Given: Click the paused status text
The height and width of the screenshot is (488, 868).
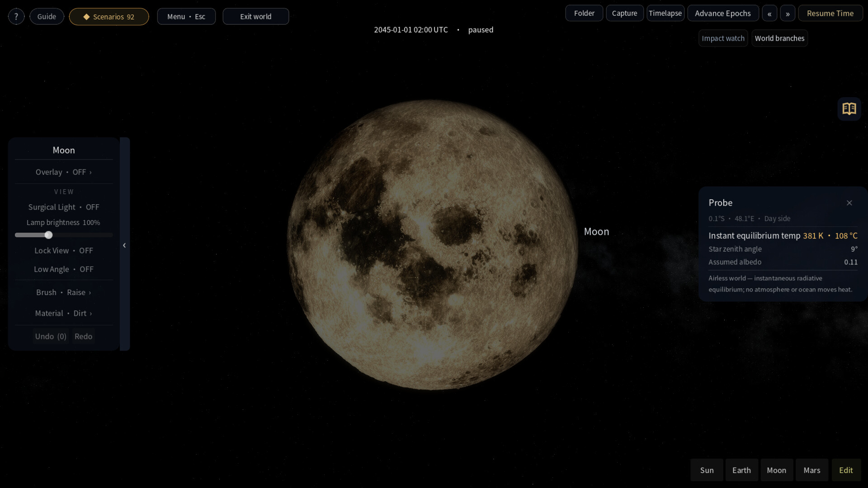Looking at the screenshot, I should tap(481, 30).
